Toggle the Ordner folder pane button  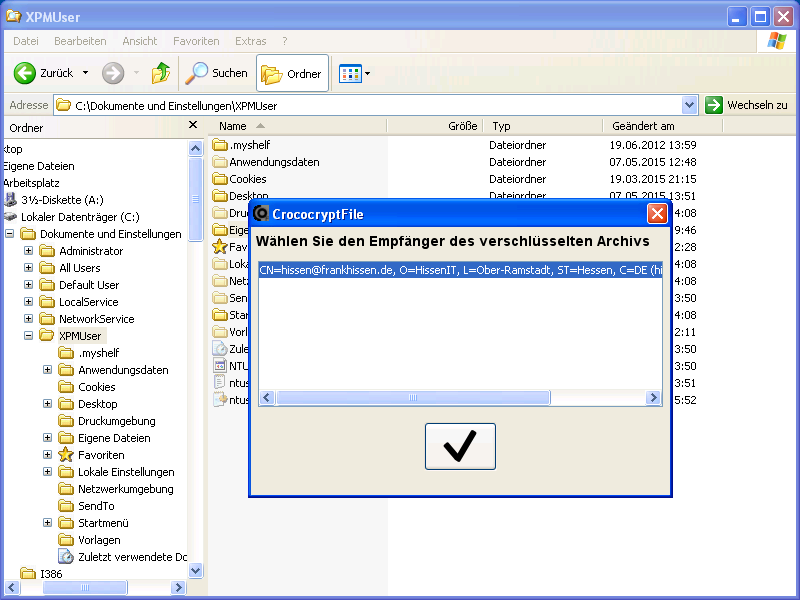pos(292,73)
